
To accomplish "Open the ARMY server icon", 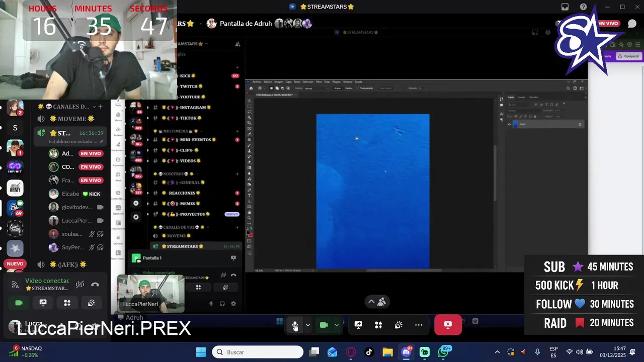I will pyautogui.click(x=15, y=188).
